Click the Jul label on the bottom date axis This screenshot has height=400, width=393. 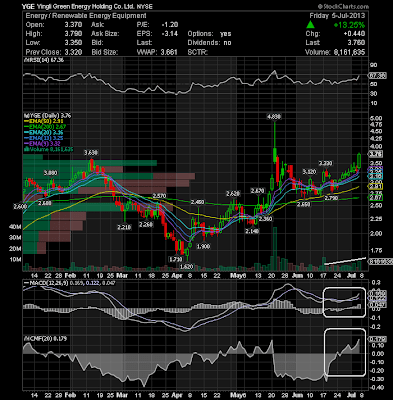pyautogui.click(x=352, y=395)
